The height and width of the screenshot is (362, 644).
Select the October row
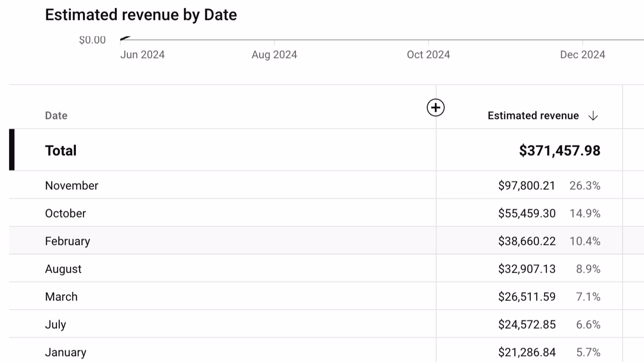[316, 213]
